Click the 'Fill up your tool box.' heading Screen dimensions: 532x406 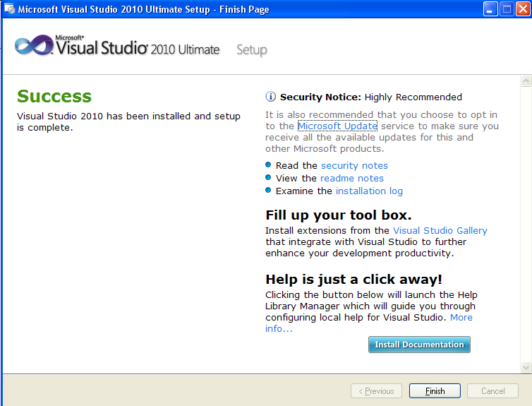click(338, 215)
